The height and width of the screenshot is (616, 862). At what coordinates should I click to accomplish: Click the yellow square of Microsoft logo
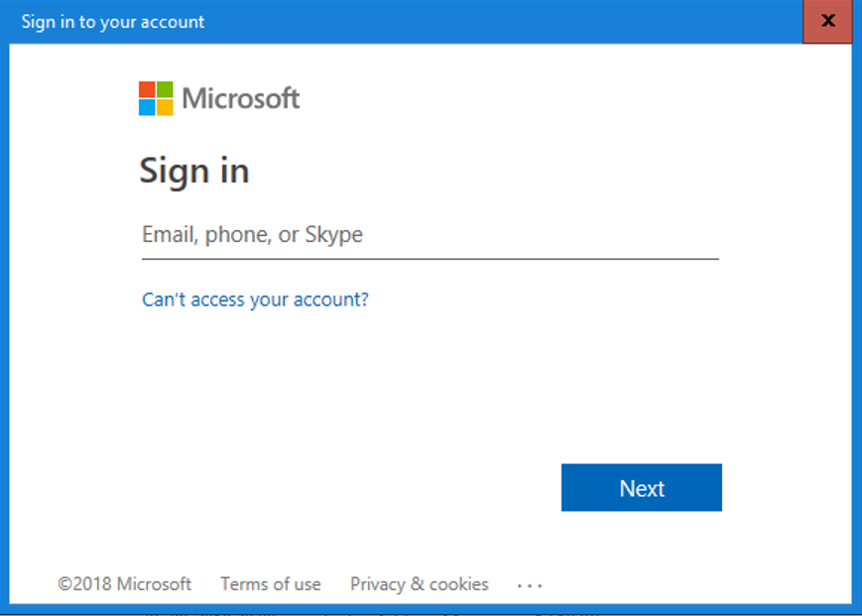[x=165, y=107]
